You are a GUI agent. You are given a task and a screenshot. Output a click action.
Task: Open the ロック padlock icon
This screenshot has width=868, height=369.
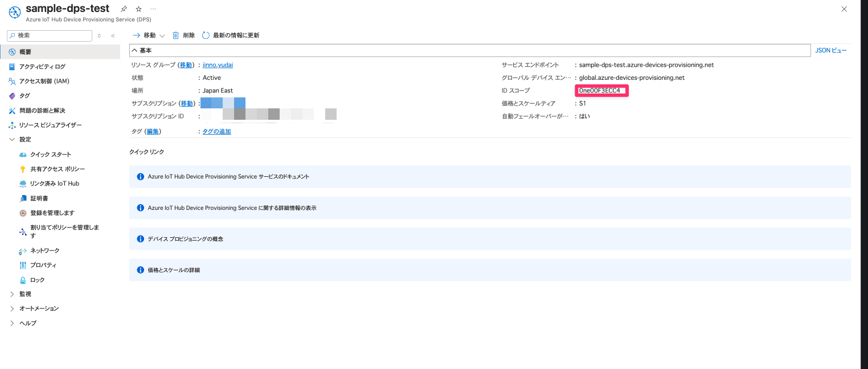point(23,280)
